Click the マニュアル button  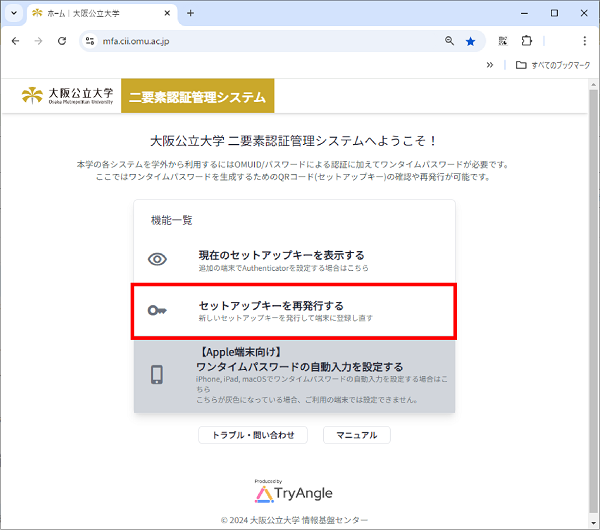coord(356,435)
